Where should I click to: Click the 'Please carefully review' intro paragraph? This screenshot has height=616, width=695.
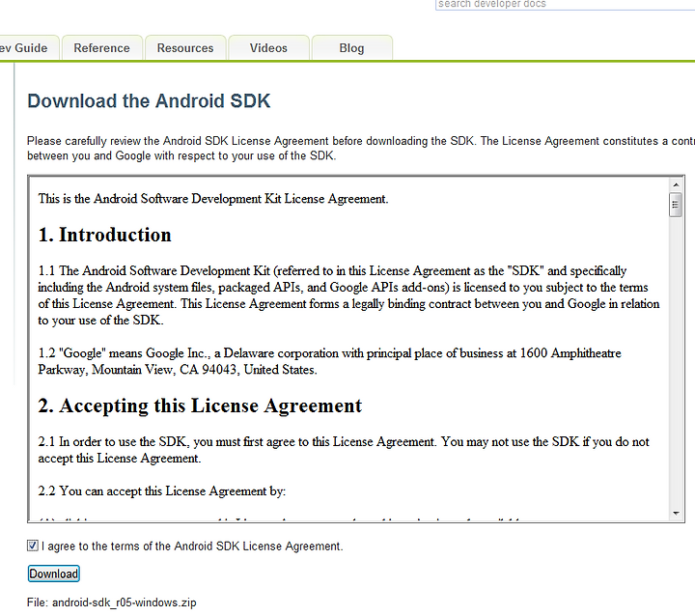(x=361, y=148)
